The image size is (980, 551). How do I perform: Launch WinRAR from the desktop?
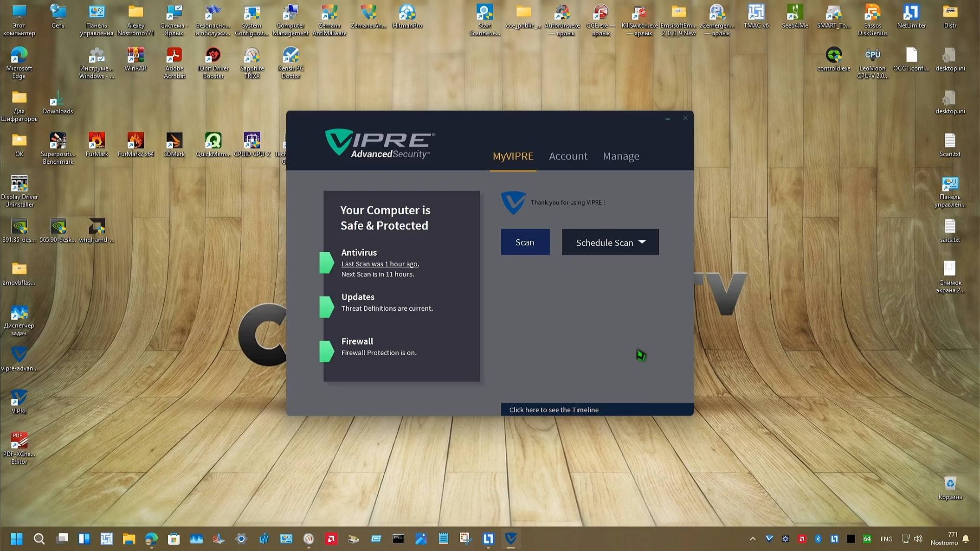tap(135, 57)
